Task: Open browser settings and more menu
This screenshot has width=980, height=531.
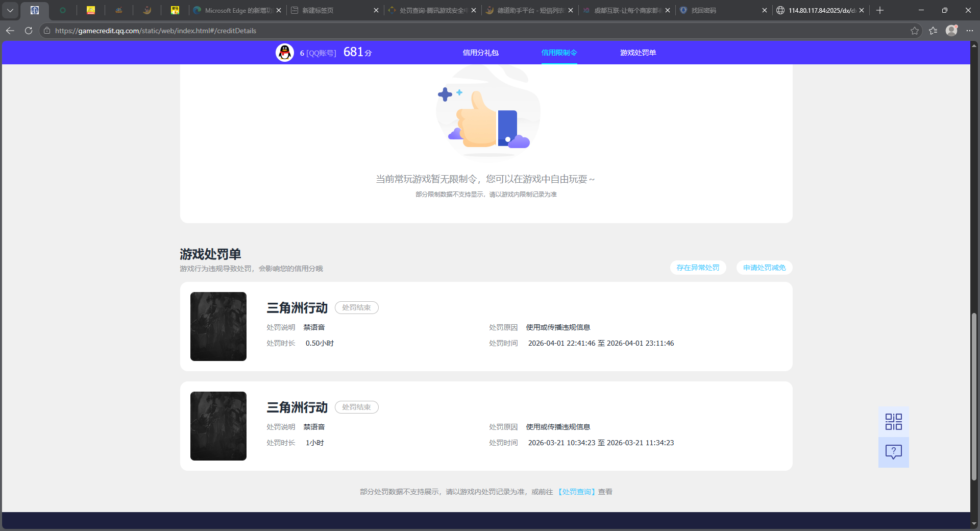Action: coord(970,31)
